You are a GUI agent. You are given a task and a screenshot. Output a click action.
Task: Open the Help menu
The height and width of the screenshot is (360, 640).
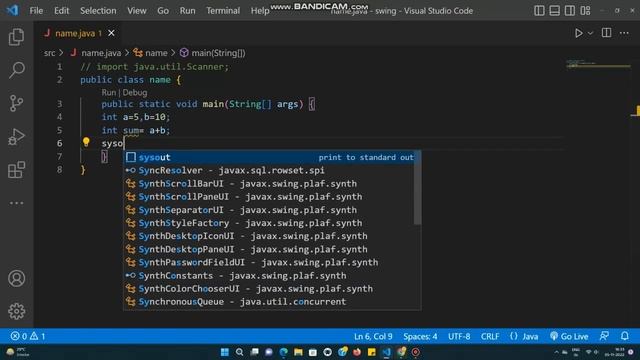click(260, 11)
